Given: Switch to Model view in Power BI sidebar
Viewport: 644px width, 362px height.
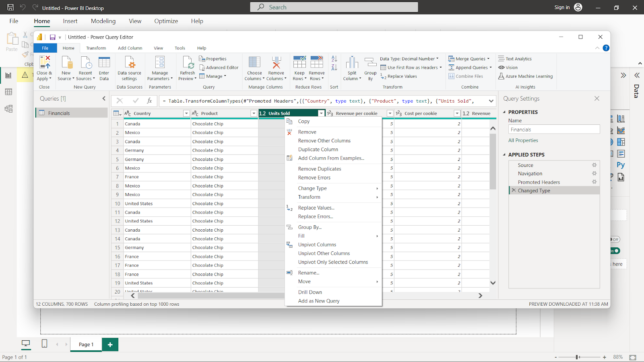Looking at the screenshot, I should click(x=8, y=109).
